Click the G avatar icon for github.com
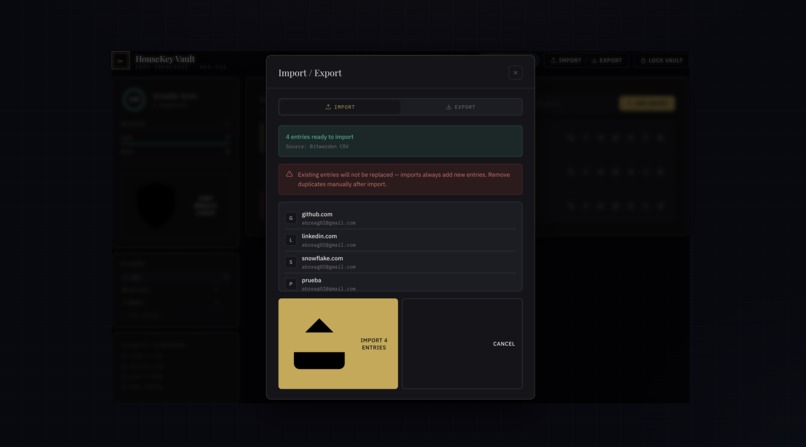 (291, 218)
